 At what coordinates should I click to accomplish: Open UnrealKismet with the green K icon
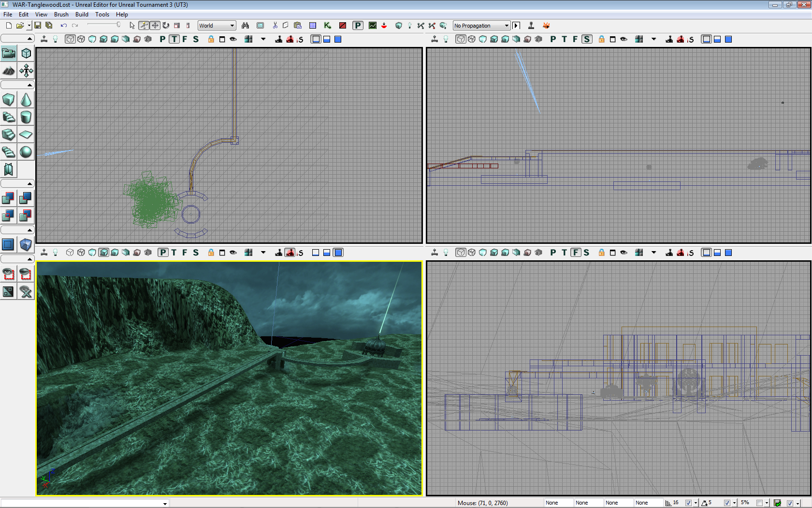click(x=328, y=26)
